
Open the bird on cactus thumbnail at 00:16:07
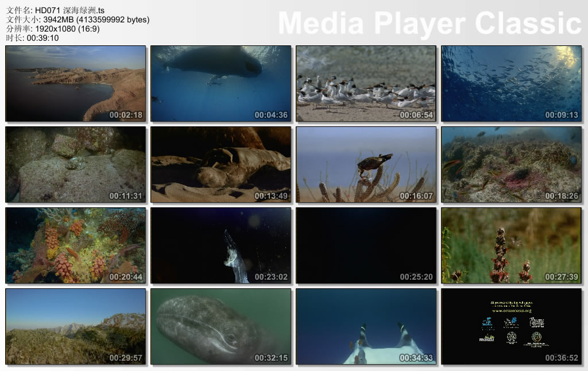pyautogui.click(x=366, y=165)
